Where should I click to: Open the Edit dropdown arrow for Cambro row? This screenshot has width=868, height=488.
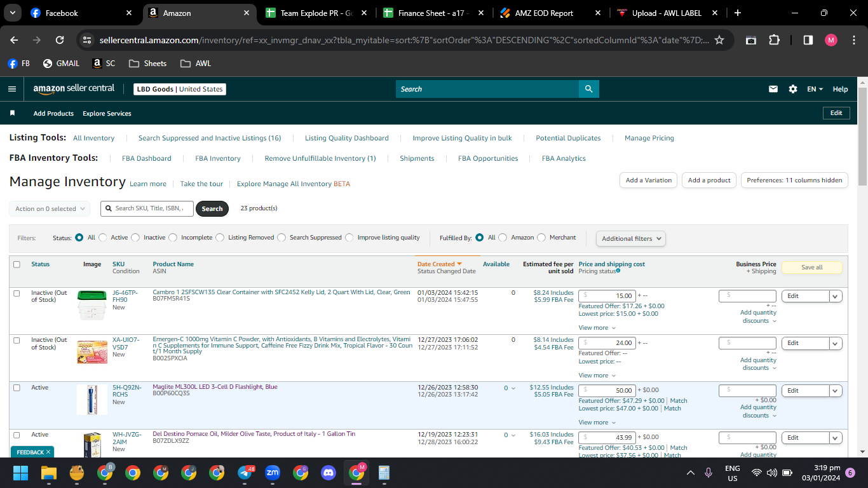click(x=836, y=296)
